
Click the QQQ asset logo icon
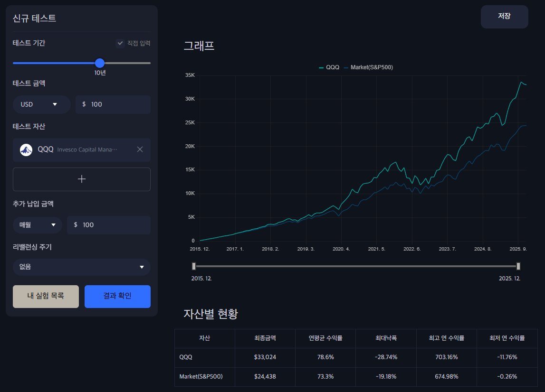click(26, 150)
